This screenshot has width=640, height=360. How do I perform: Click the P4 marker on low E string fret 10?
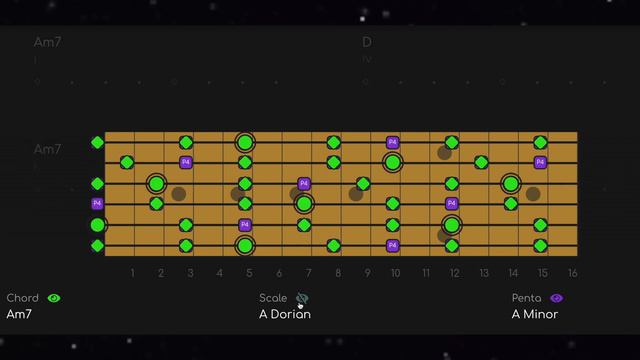coord(393,246)
